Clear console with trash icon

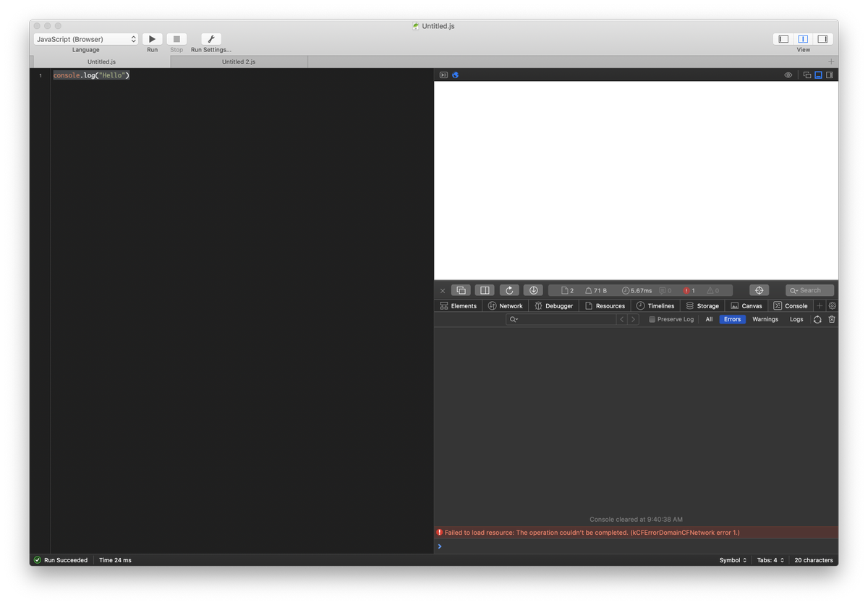pyautogui.click(x=832, y=319)
